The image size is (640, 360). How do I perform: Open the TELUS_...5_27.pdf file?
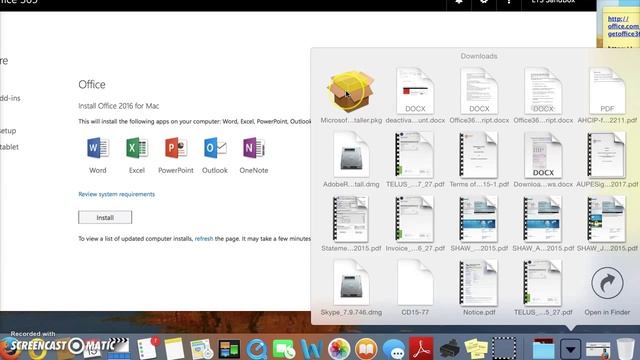543,283
